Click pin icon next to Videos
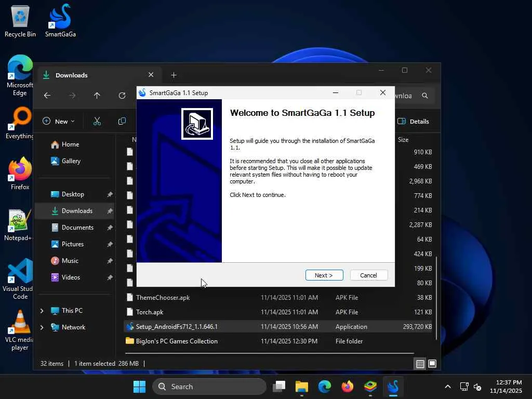The height and width of the screenshot is (399, 532). [110, 277]
